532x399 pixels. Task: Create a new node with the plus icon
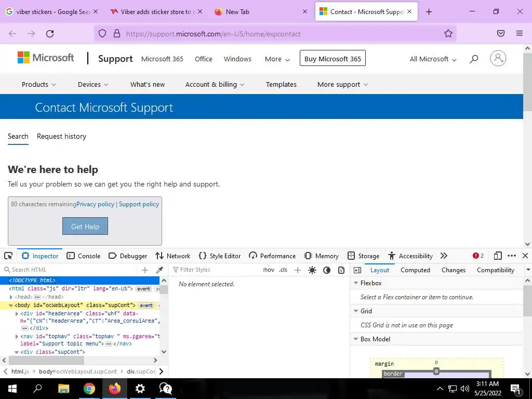coord(145,270)
